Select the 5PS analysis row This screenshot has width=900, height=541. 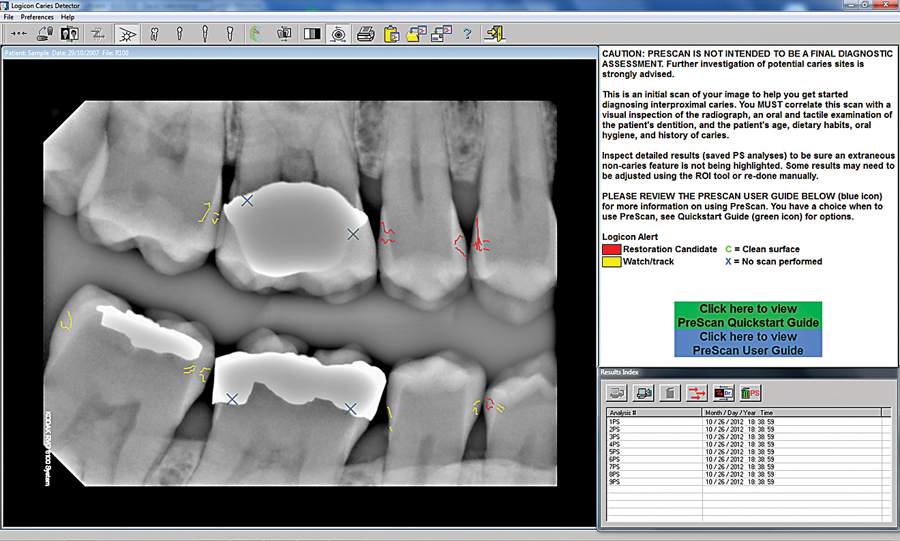coord(616,452)
